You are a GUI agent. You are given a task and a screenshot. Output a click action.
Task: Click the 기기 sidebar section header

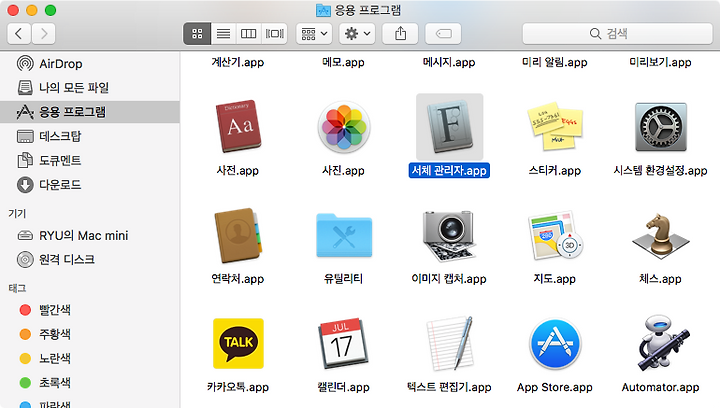[x=17, y=213]
